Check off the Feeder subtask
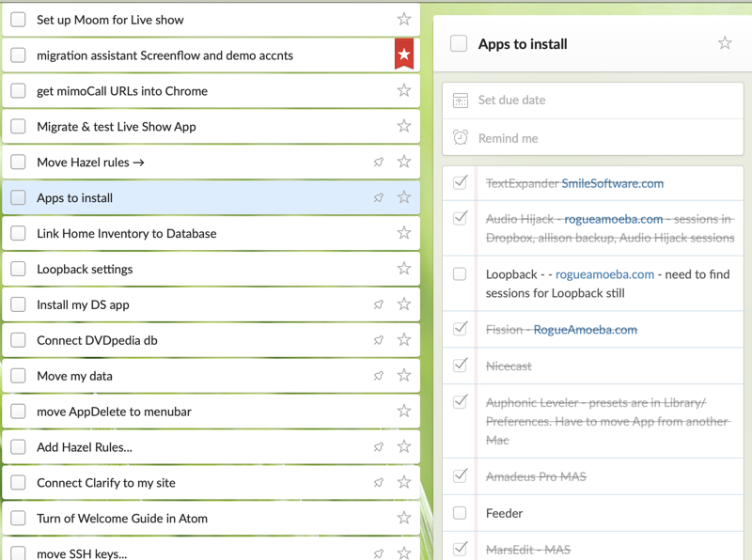The image size is (752, 560). click(x=460, y=513)
